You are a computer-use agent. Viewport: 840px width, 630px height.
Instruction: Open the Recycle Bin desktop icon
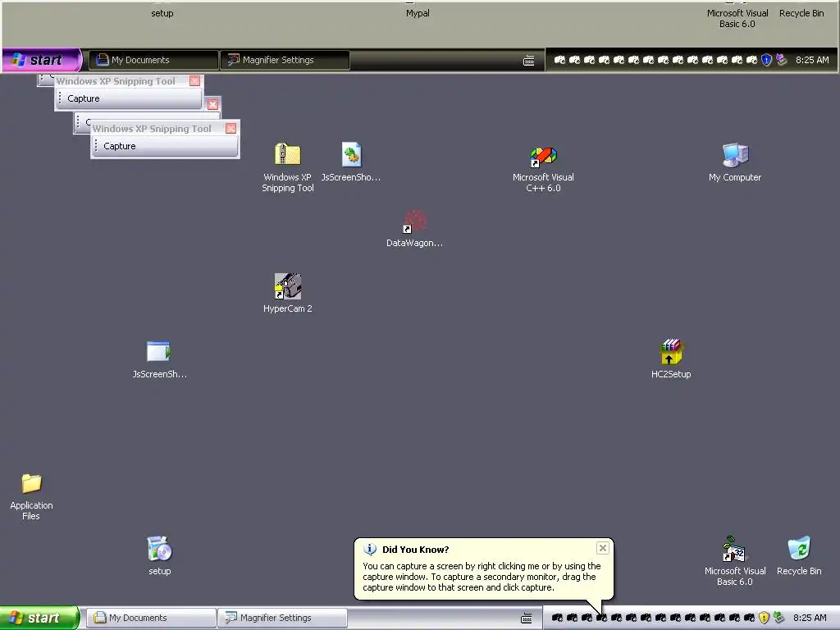pos(799,549)
